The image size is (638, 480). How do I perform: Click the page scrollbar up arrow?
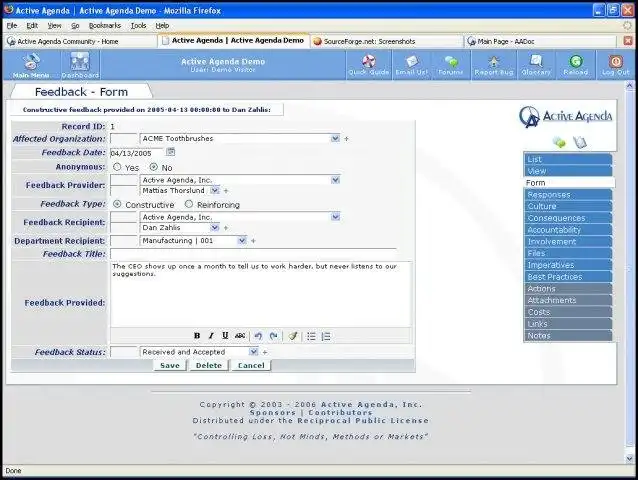(629, 85)
